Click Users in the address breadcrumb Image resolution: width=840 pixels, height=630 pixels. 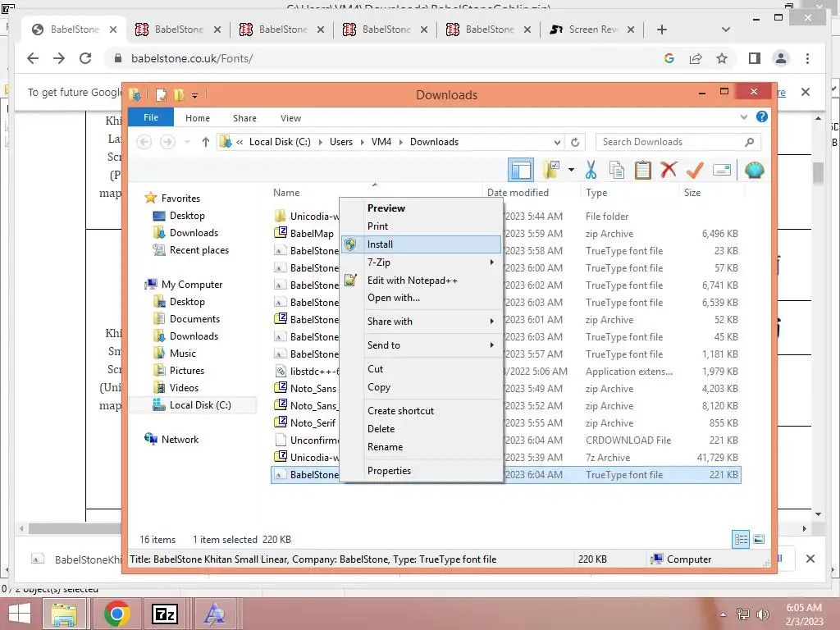tap(340, 142)
